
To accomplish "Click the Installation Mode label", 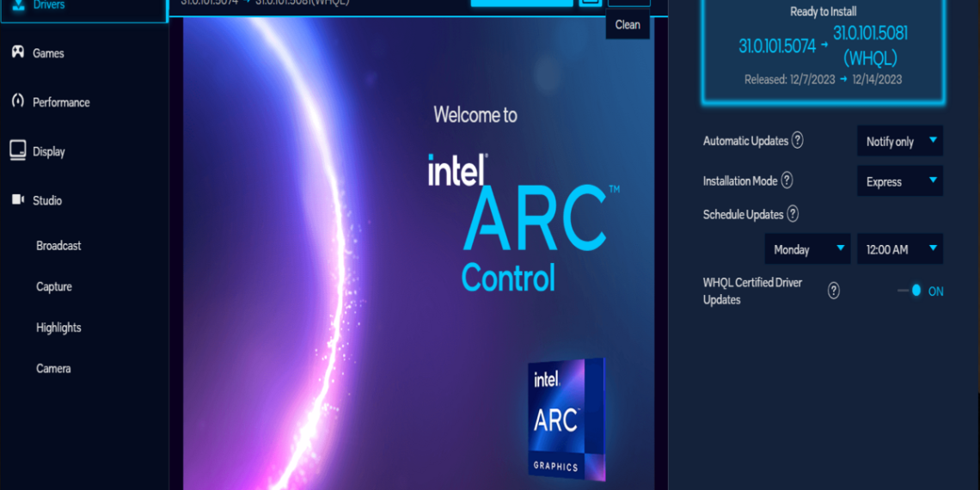I will tap(740, 181).
